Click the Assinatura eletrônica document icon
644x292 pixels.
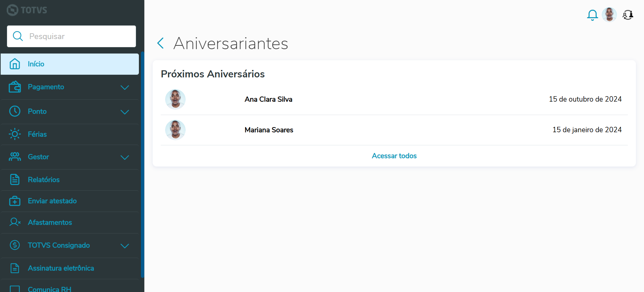[x=15, y=268]
